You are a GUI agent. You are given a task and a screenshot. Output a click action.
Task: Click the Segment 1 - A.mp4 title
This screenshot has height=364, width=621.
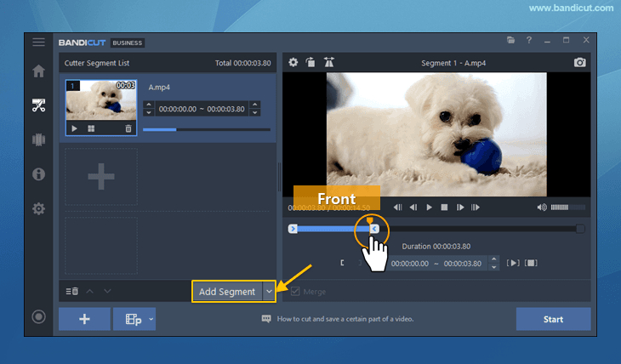tap(453, 63)
